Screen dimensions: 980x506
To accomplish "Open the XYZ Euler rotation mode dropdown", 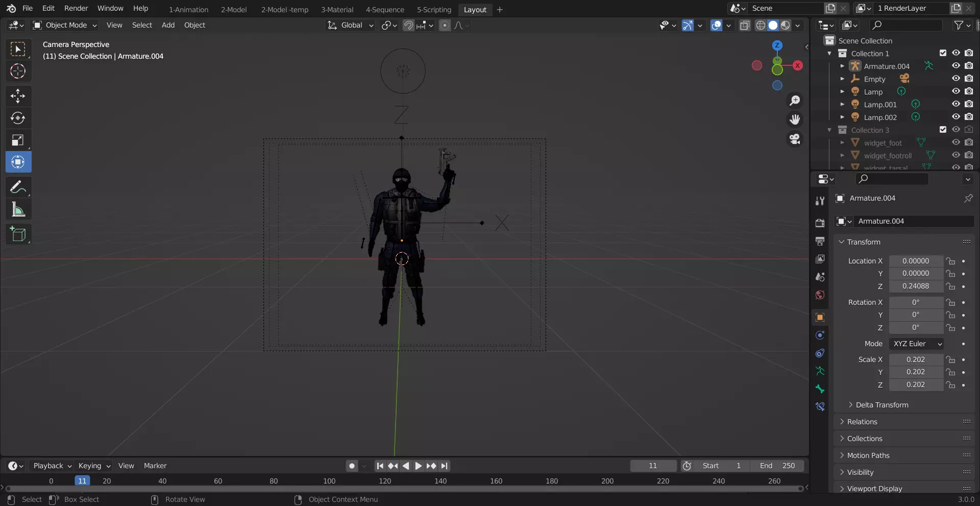I will tap(916, 344).
